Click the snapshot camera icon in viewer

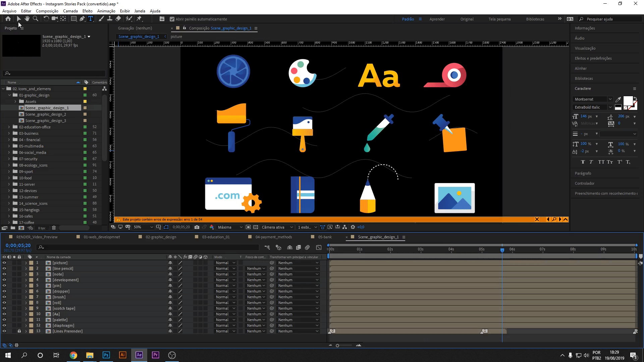tap(197, 227)
